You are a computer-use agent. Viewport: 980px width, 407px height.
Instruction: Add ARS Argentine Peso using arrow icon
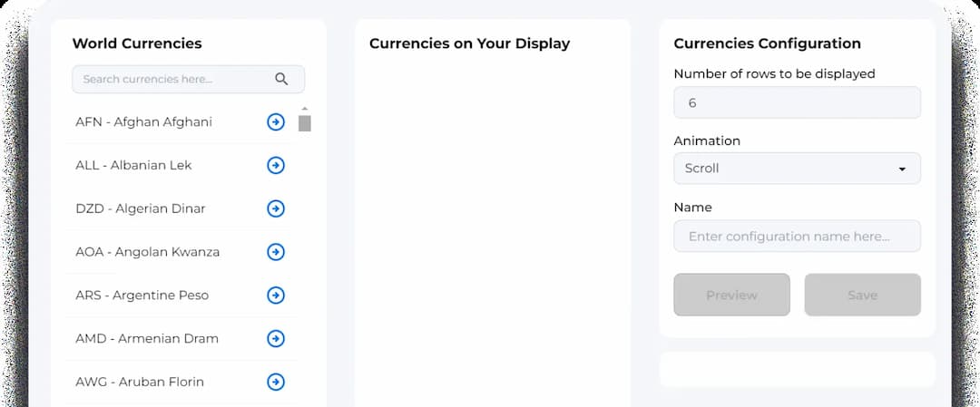point(276,295)
